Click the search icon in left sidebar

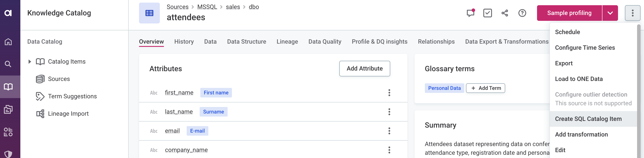(x=8, y=64)
